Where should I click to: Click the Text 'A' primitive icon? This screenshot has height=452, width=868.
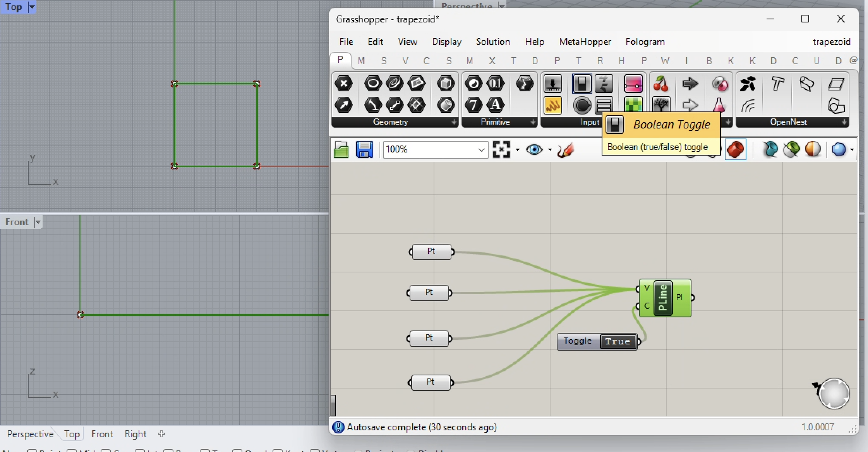495,105
